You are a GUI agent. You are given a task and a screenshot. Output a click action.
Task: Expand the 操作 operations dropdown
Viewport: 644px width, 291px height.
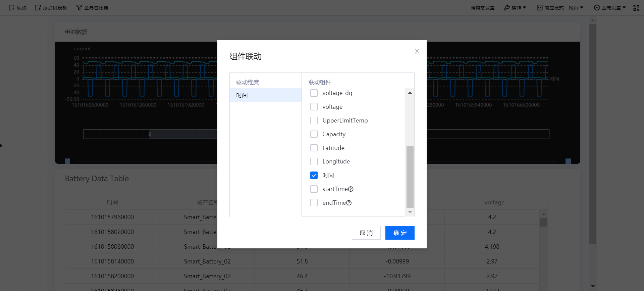tap(515, 8)
